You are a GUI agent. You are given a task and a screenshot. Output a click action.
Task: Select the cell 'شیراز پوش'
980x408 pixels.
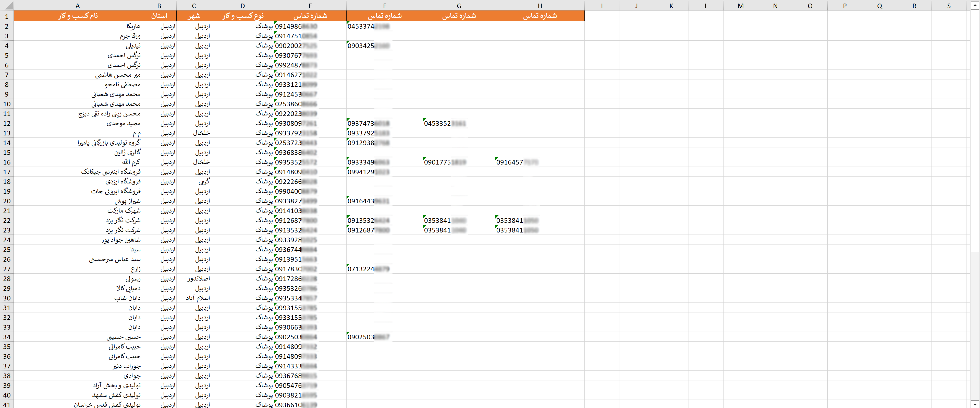[78, 201]
